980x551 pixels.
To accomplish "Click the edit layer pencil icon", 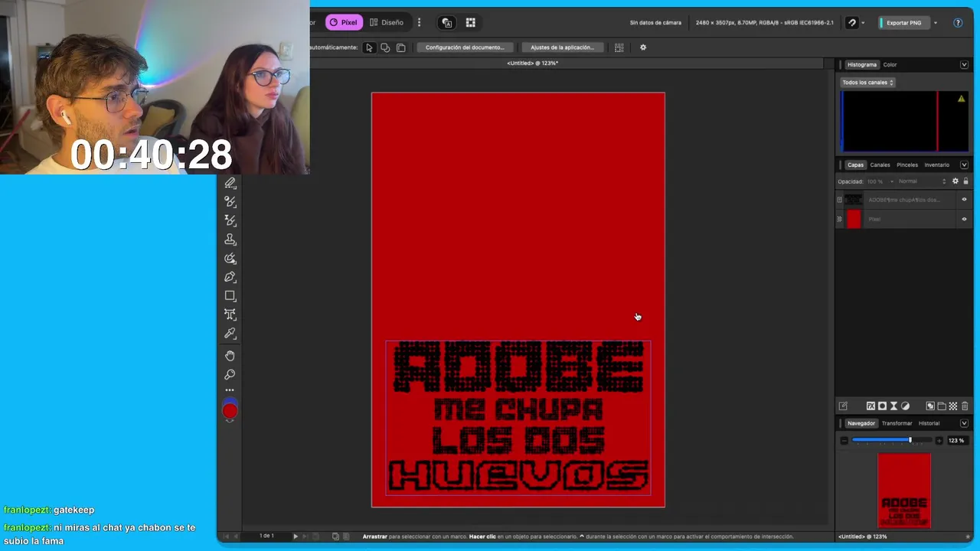I will [x=843, y=406].
